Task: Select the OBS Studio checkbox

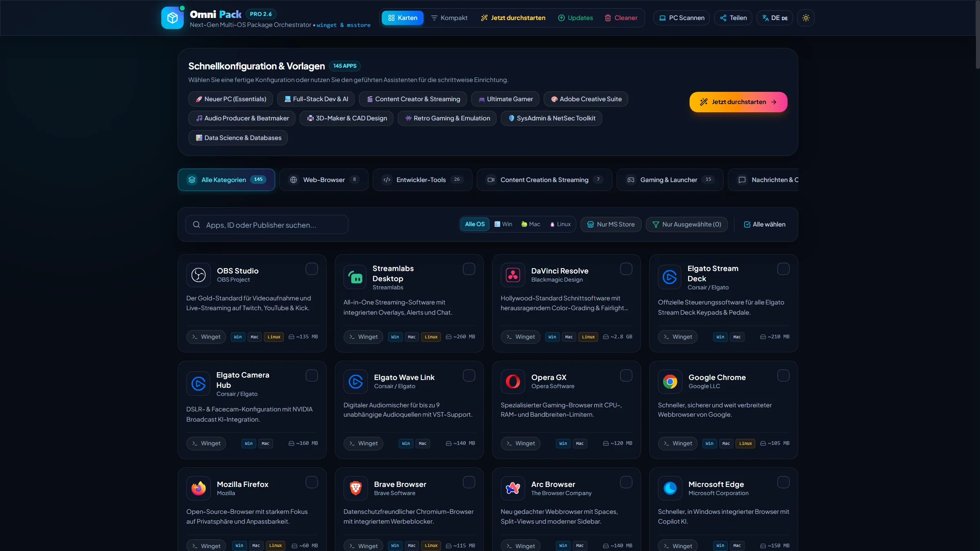Action: tap(312, 269)
